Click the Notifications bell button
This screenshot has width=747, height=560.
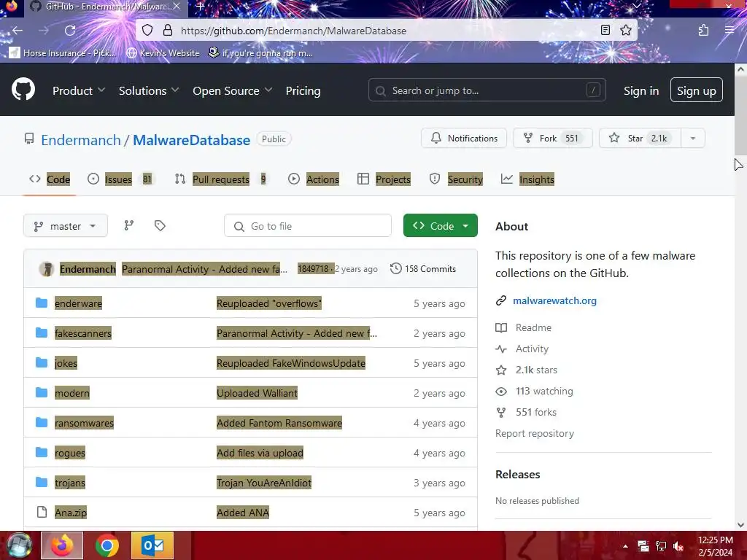pos(463,138)
